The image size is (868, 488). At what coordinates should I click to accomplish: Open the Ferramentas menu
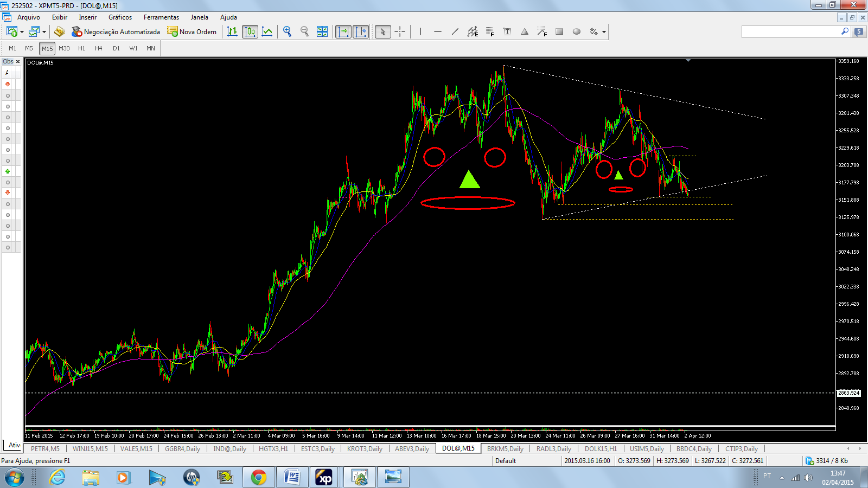click(x=161, y=17)
